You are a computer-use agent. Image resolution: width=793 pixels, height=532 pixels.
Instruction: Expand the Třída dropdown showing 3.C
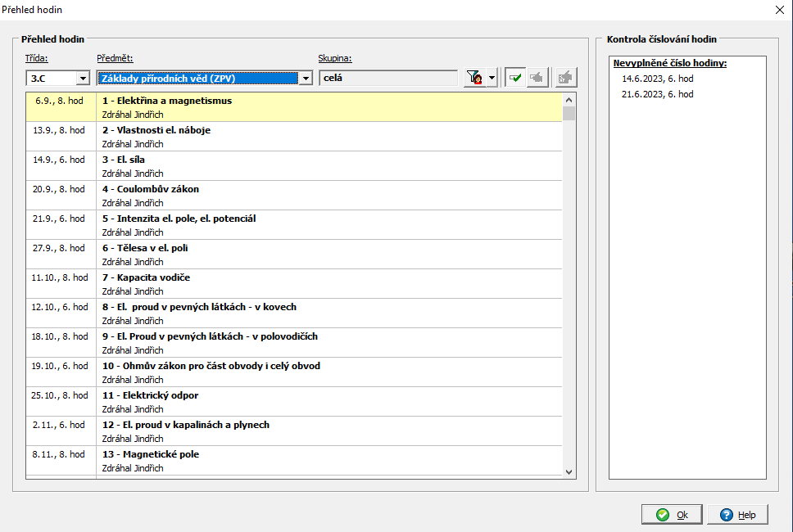click(83, 79)
